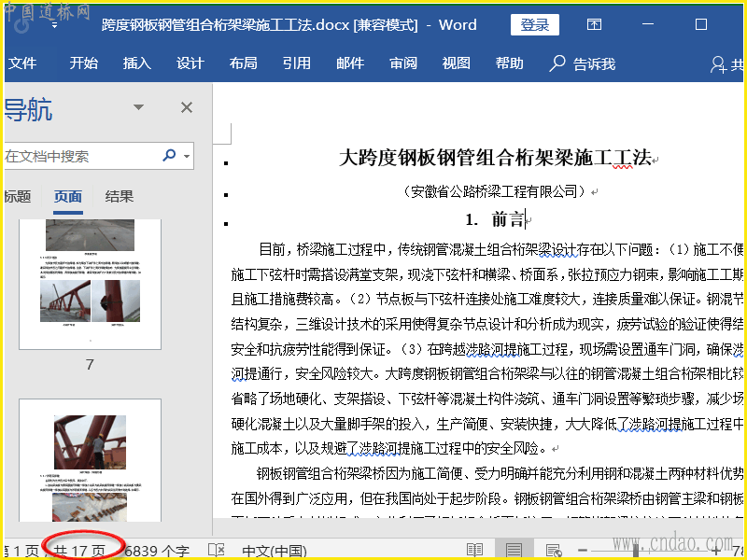Switch to Print Layout view icon

coord(514,551)
